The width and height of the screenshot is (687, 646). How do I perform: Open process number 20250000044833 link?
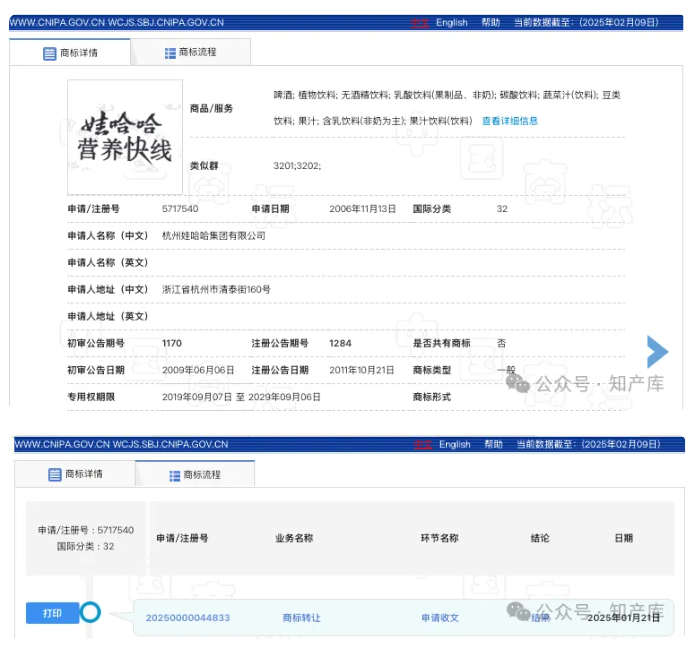(188, 618)
